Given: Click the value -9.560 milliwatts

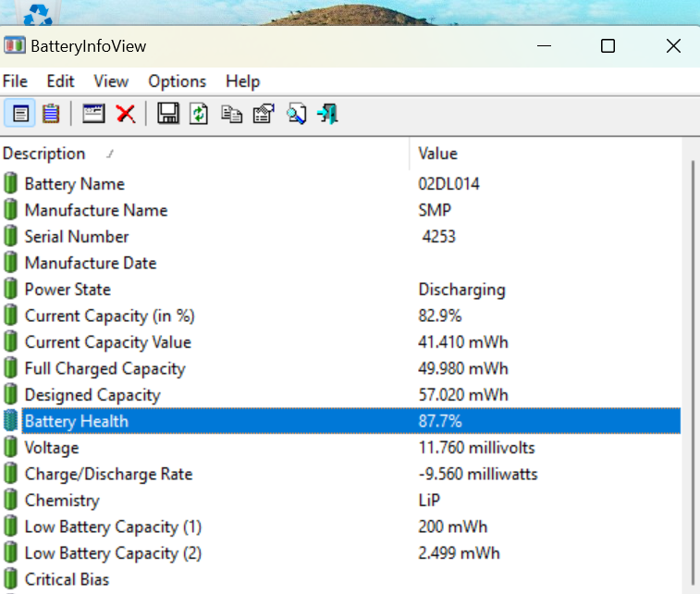Looking at the screenshot, I should coord(478,474).
